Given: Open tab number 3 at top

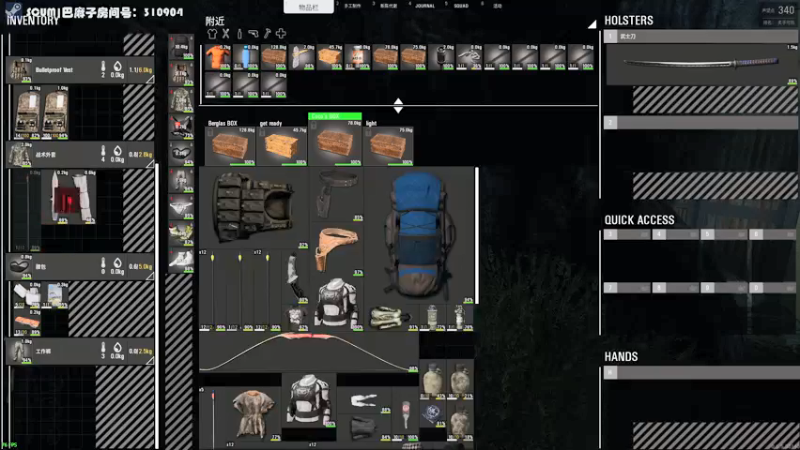Looking at the screenshot, I should [x=388, y=6].
